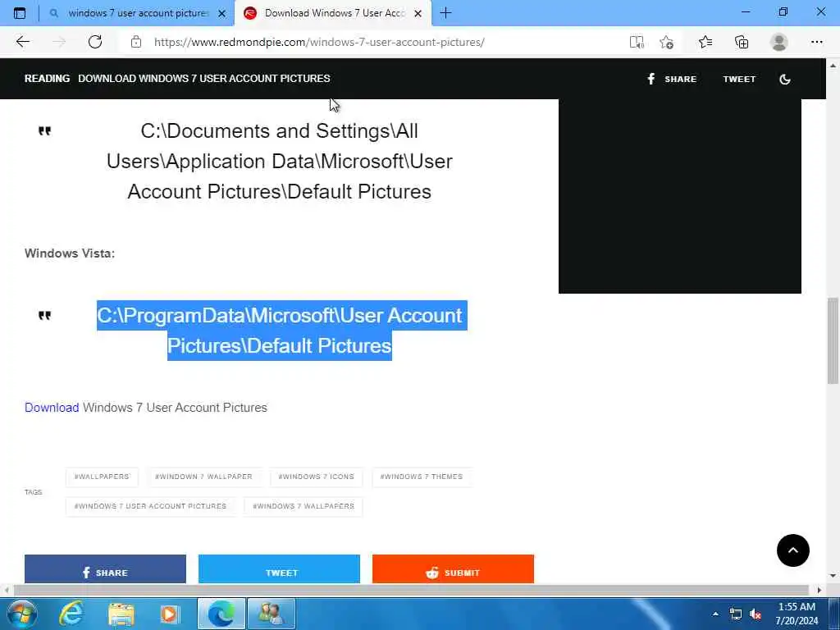Open Windows Explorer from taskbar
Viewport: 840px width, 630px height.
121,614
